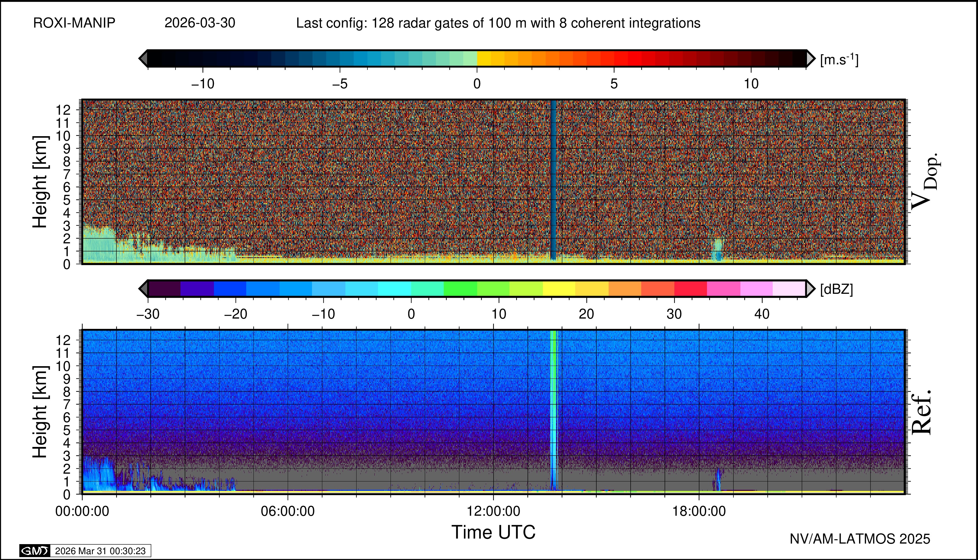Click the yellow swatch near 0 m/s
978x560 pixels.
tap(484, 58)
